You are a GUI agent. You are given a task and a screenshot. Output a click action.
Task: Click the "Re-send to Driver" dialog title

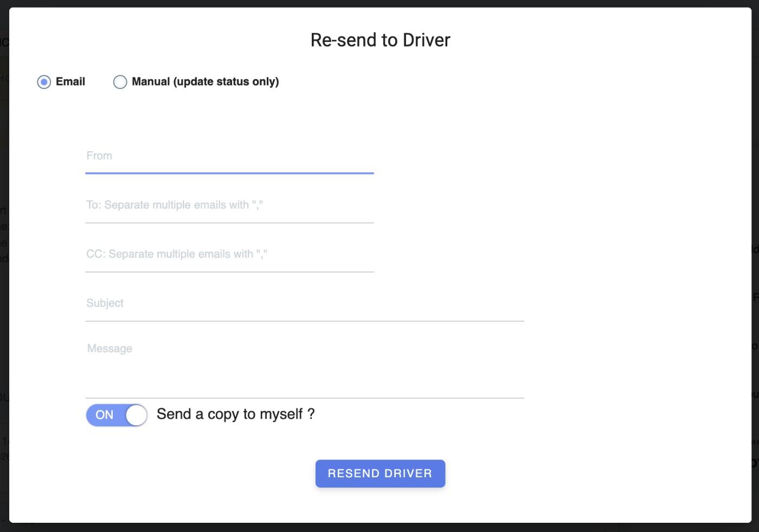[380, 40]
